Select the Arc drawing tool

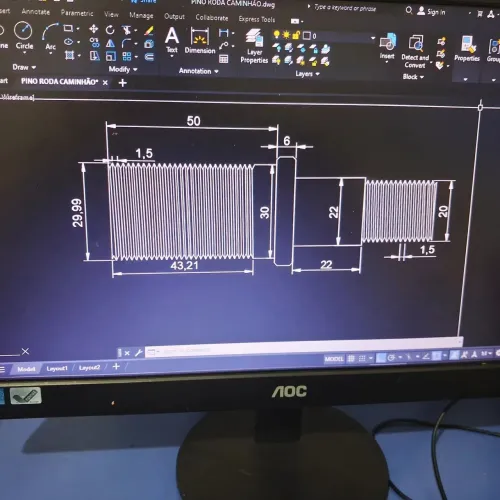[x=50, y=36]
